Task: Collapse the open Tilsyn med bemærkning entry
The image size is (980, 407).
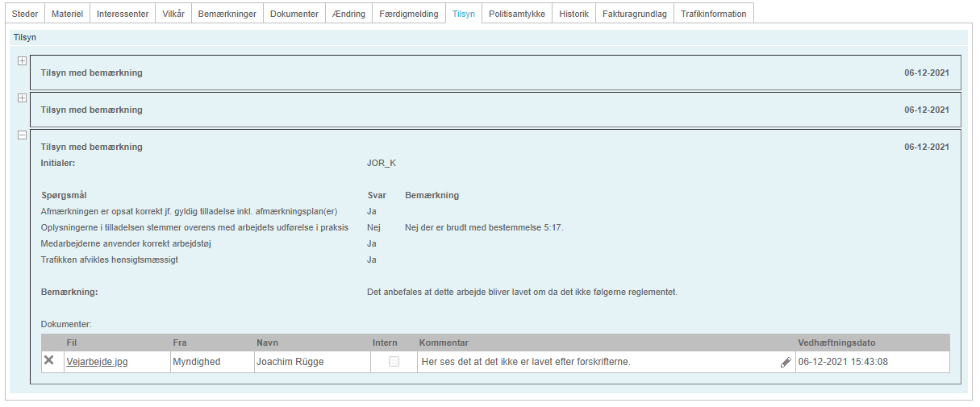Action: (23, 135)
